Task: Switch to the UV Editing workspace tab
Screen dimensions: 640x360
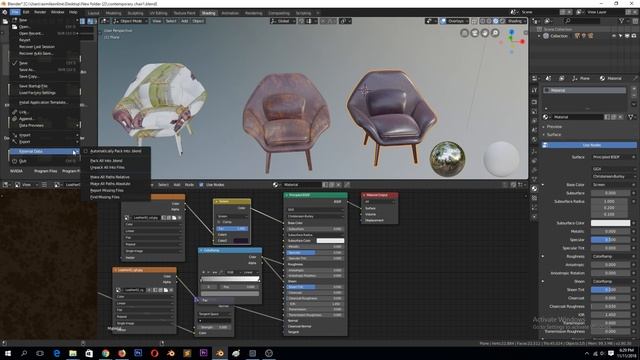Action: pos(158,13)
